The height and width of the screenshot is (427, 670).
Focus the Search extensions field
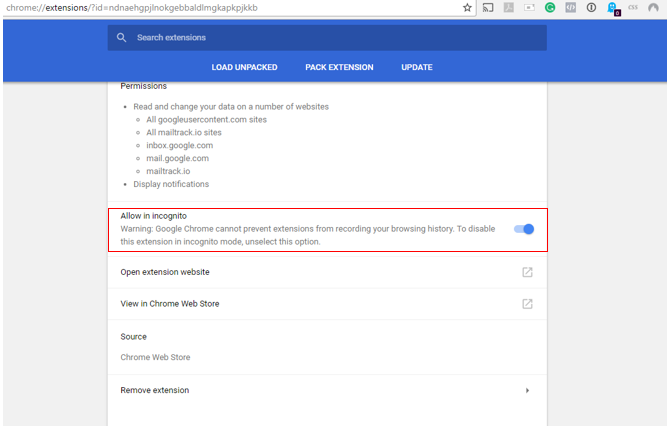tap(330, 38)
